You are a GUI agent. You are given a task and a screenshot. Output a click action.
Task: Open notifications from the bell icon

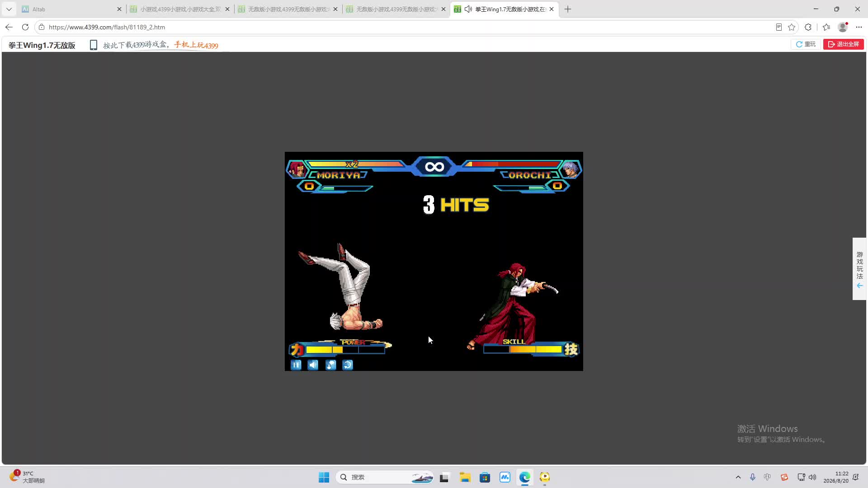856,477
